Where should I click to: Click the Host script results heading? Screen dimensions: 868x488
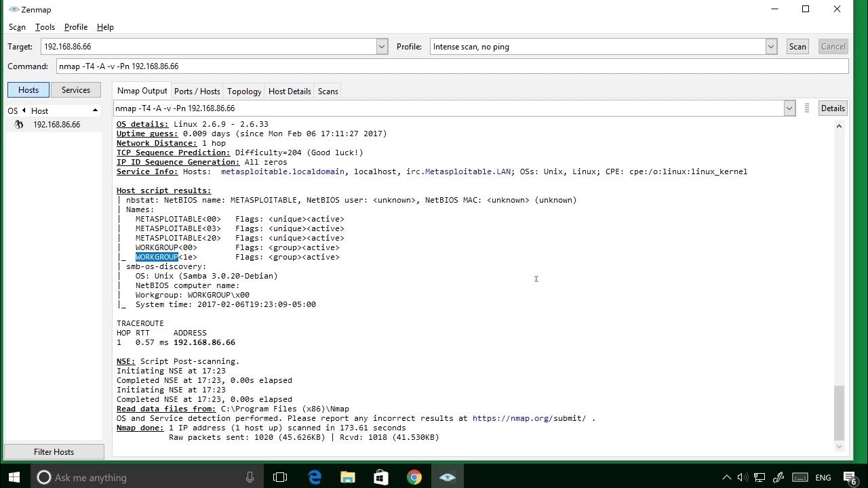pyautogui.click(x=164, y=190)
